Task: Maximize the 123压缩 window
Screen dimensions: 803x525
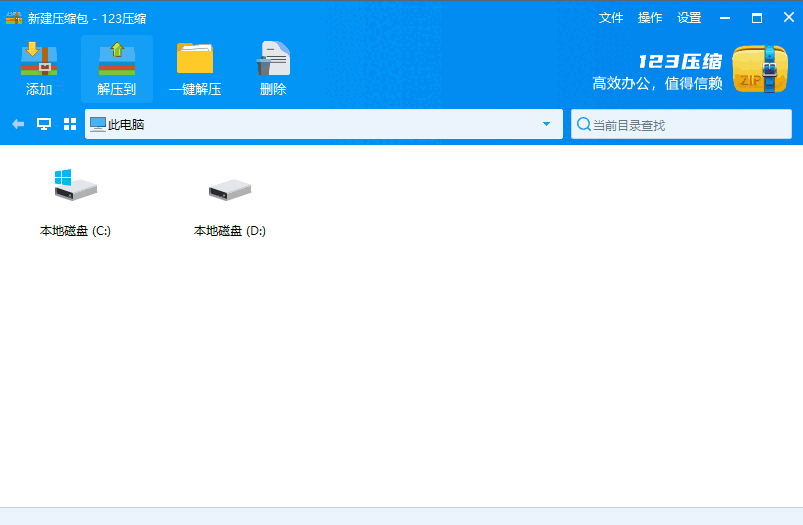Action: 757,18
